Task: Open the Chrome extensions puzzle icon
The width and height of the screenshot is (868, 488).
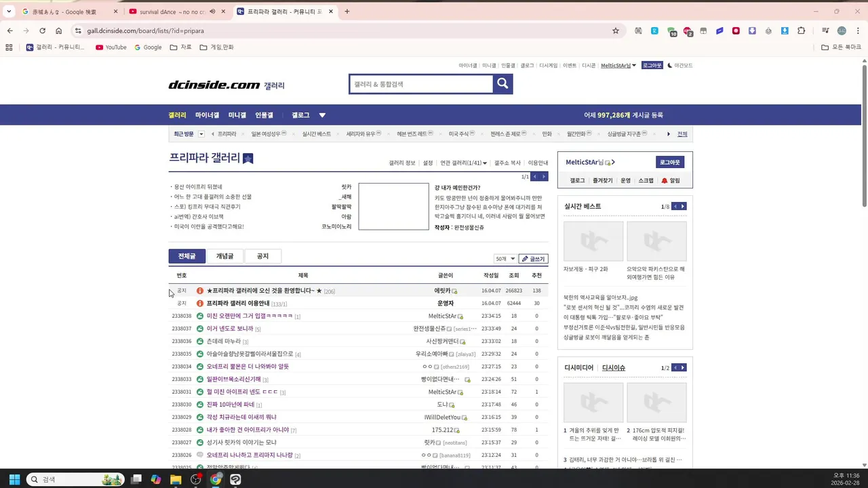Action: tap(802, 30)
